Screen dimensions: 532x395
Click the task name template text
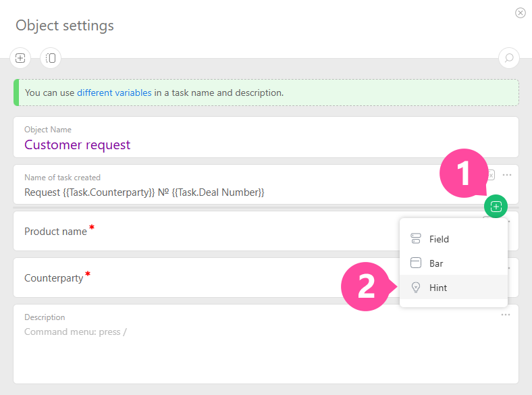144,192
